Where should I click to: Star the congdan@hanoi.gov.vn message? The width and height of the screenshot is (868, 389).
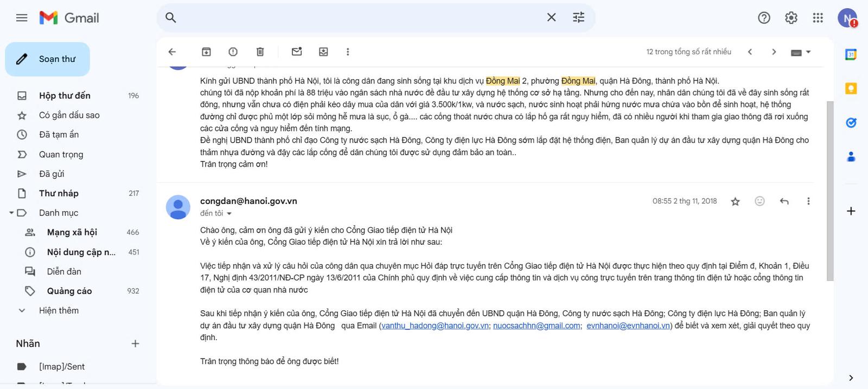[735, 201]
